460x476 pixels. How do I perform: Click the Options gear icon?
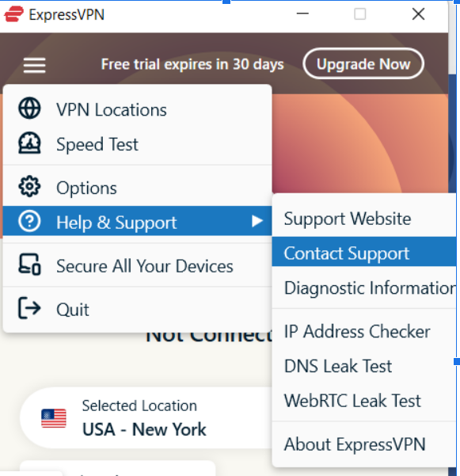coord(29,186)
